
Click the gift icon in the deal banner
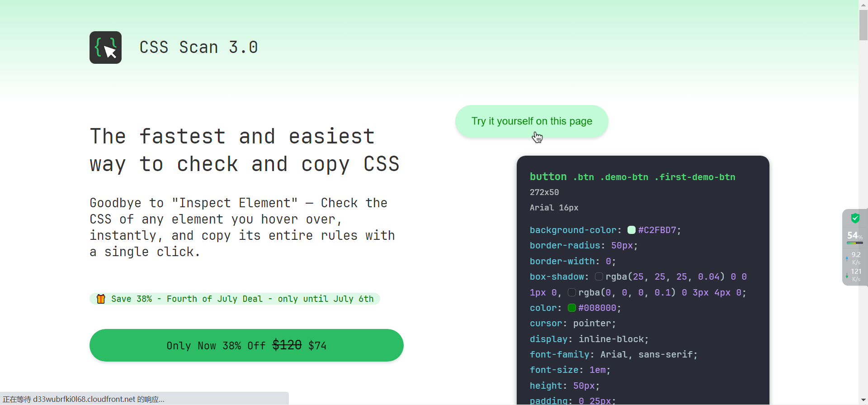(x=101, y=299)
